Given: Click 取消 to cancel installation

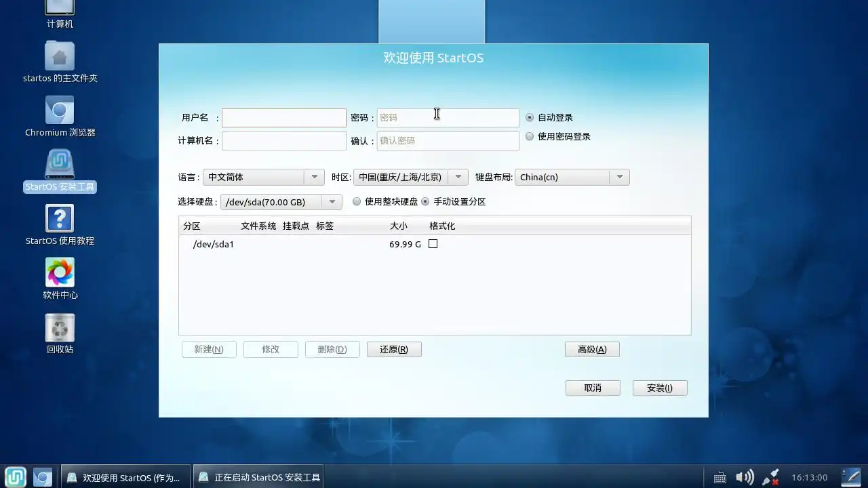Looking at the screenshot, I should click(593, 388).
